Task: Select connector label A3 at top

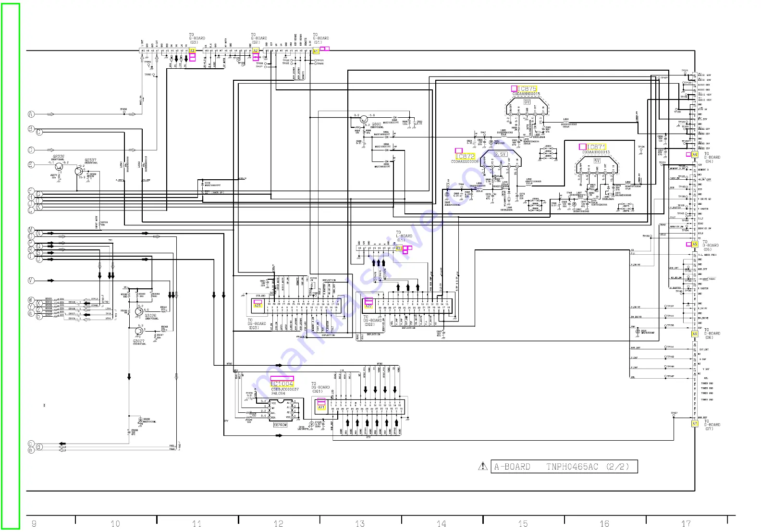Action: pos(192,50)
